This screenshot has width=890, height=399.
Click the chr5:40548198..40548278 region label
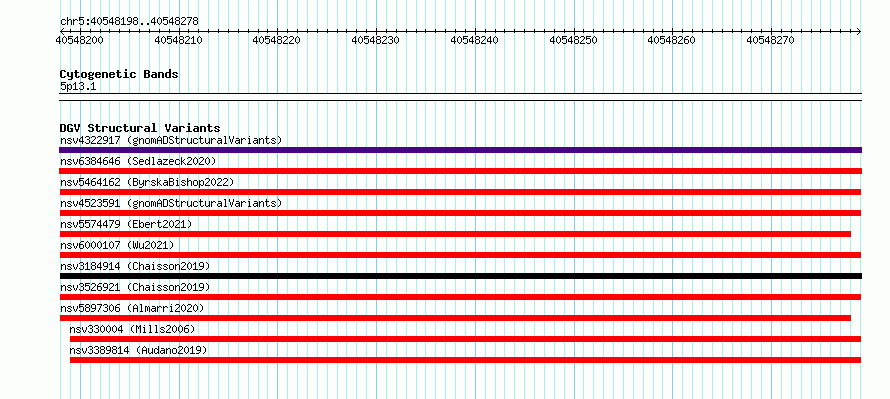point(129,21)
